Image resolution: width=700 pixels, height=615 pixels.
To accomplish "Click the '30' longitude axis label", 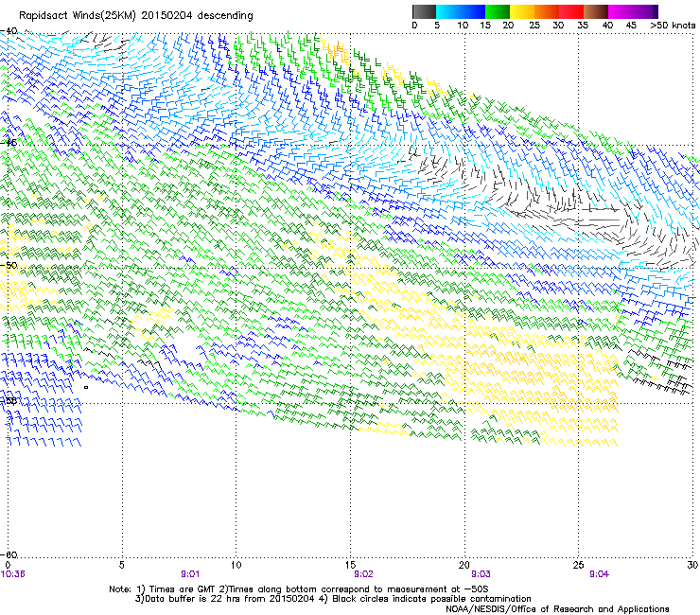I will (x=692, y=565).
